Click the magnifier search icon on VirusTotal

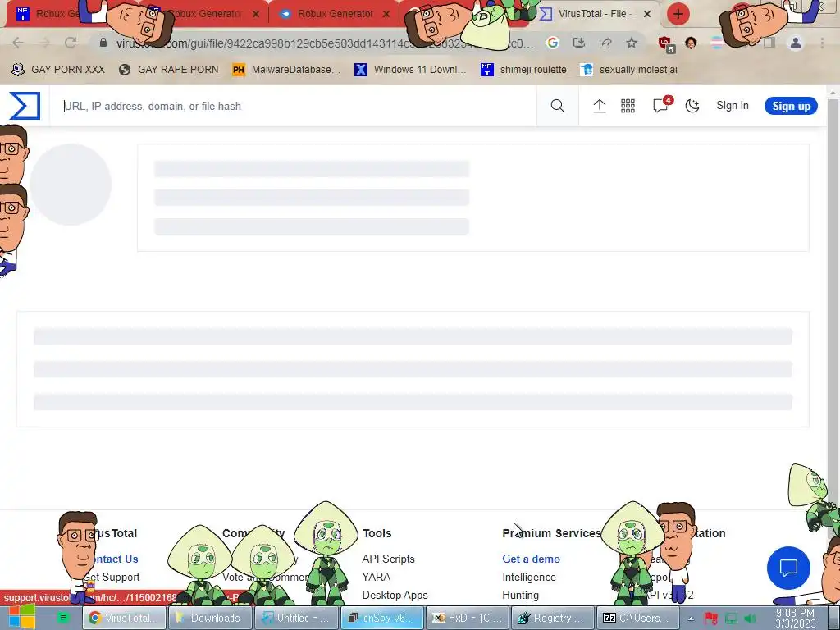coord(557,106)
